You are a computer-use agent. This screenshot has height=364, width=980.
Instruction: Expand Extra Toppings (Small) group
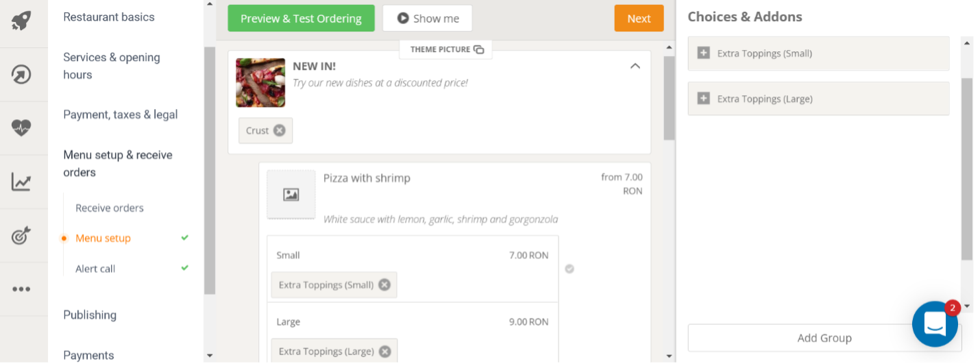(703, 53)
